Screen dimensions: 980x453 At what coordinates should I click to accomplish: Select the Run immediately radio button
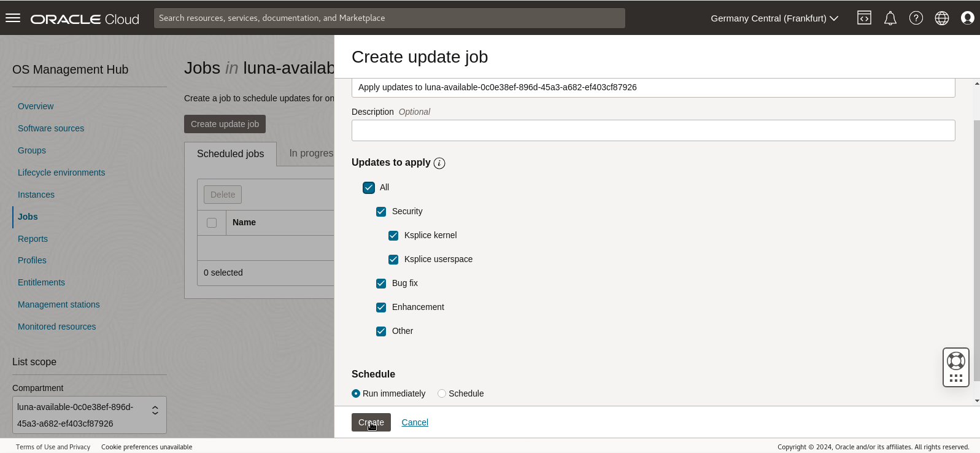pyautogui.click(x=356, y=393)
